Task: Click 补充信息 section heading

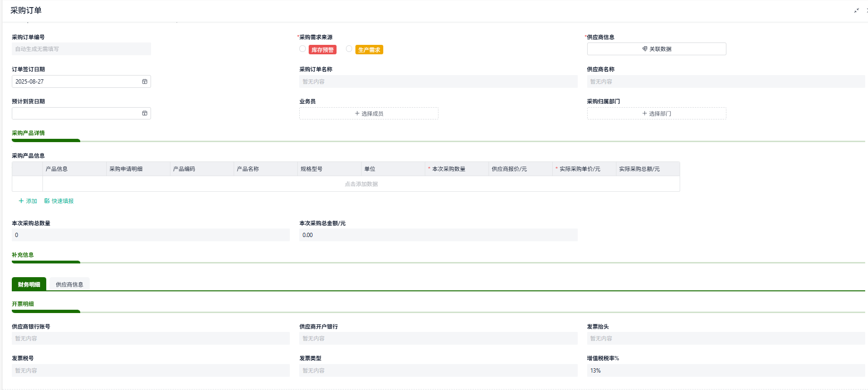Action: coord(23,255)
